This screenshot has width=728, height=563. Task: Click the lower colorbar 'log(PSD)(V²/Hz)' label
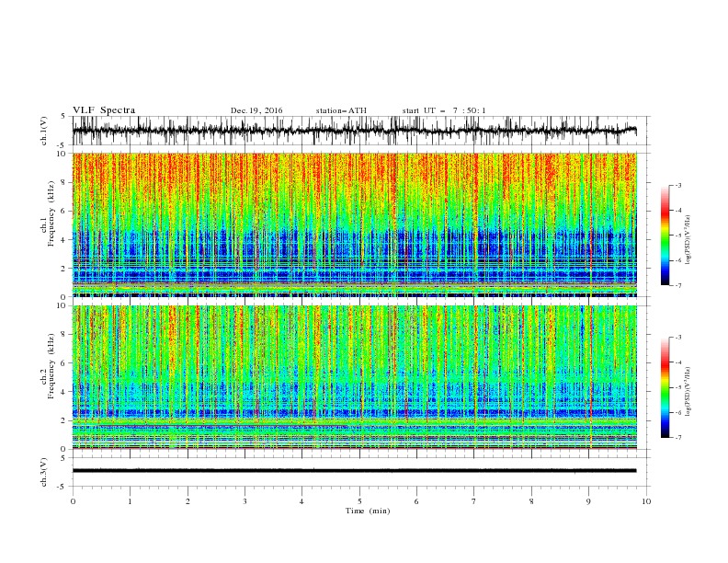point(688,392)
